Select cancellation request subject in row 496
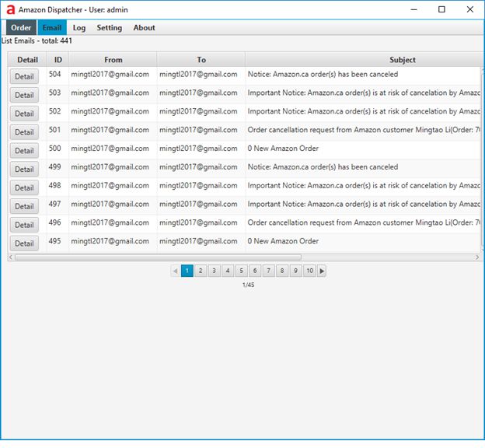Viewport: 485px width, 448px height. [364, 222]
